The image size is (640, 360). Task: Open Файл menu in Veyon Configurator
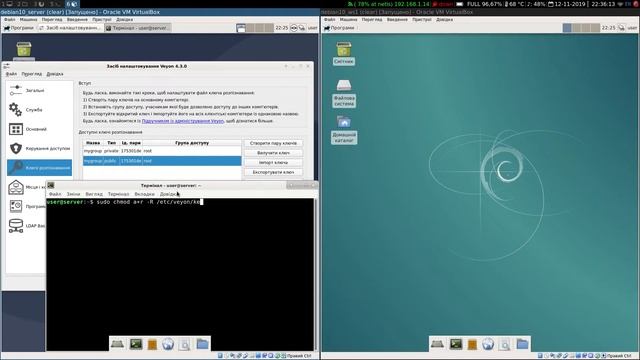pos(11,74)
